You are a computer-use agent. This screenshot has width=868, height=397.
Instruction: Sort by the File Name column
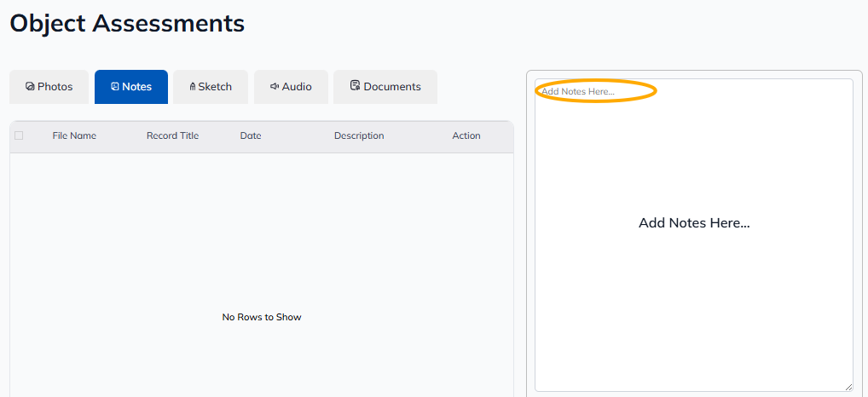click(74, 135)
